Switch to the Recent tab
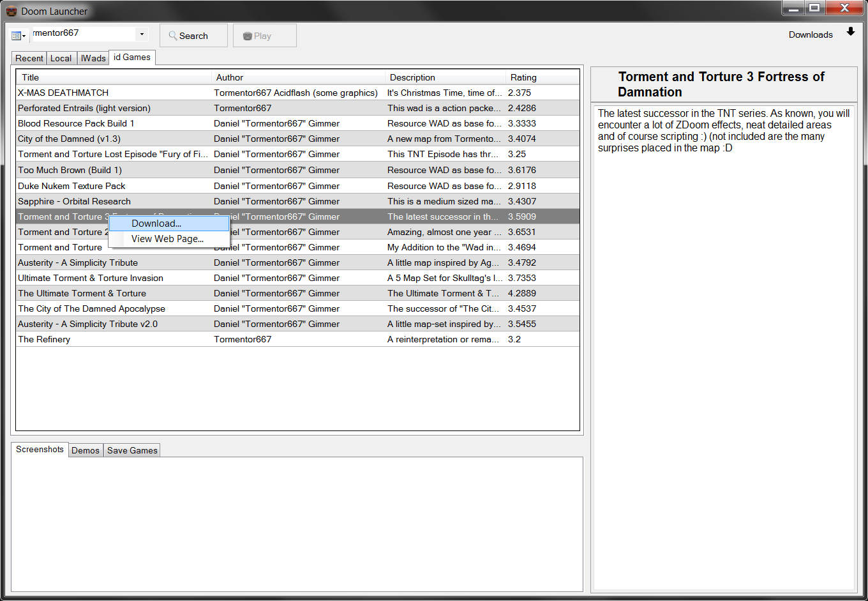The image size is (868, 601). pyautogui.click(x=29, y=58)
